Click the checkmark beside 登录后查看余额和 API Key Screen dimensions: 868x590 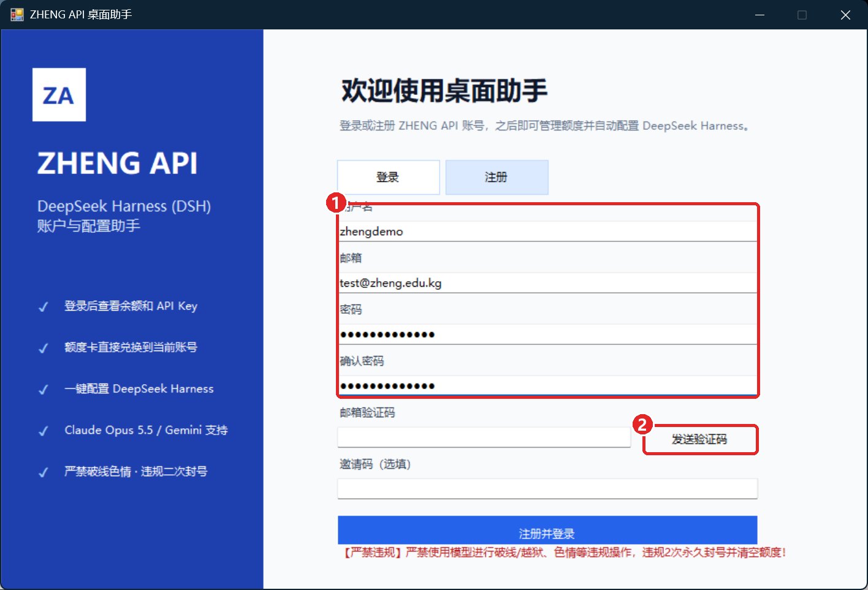point(44,307)
